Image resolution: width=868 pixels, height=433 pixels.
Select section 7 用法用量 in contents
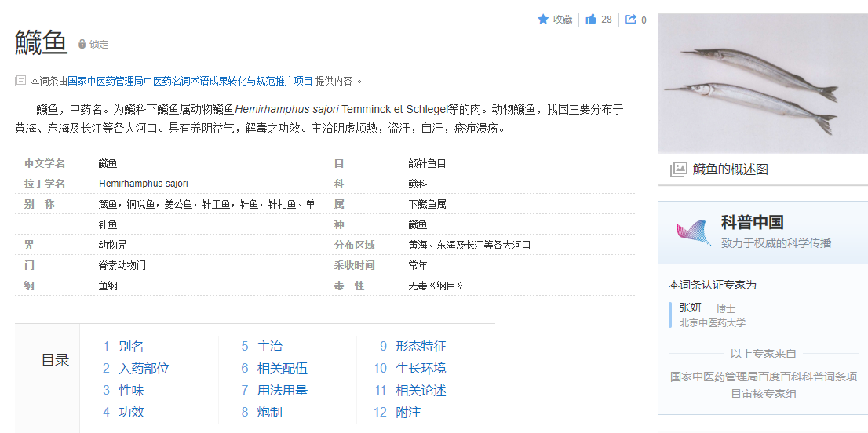point(282,391)
